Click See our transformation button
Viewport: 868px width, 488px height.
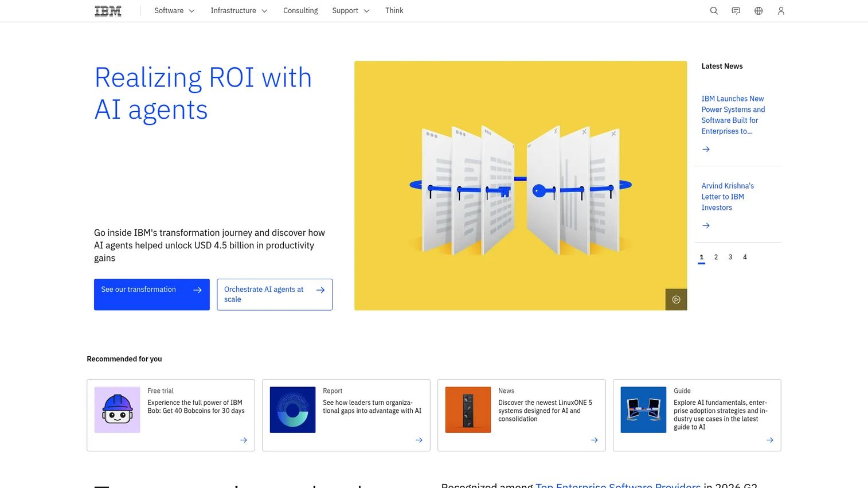152,294
